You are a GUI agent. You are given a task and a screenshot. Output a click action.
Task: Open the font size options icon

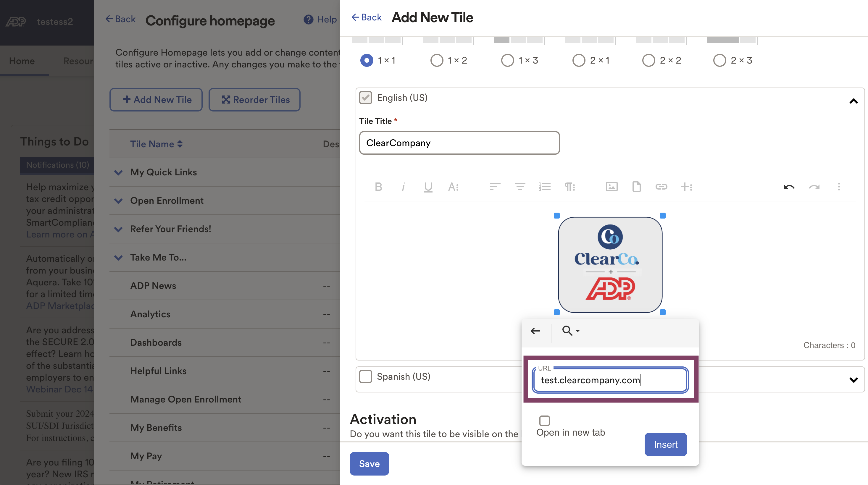click(x=453, y=187)
